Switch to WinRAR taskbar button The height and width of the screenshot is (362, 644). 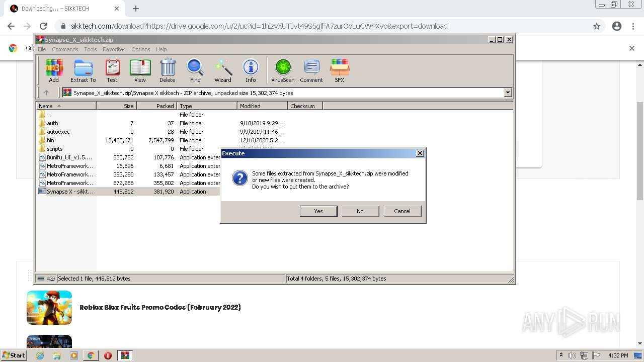(125, 355)
